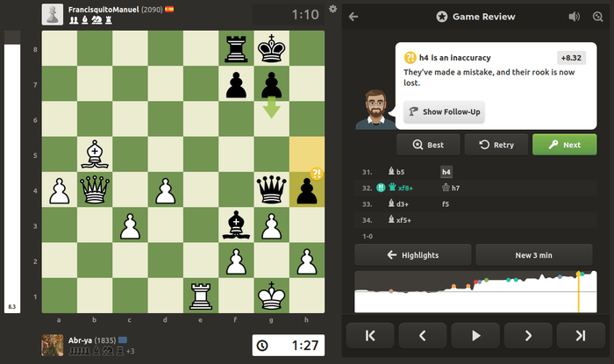Jump to last move of the game

tap(580, 335)
